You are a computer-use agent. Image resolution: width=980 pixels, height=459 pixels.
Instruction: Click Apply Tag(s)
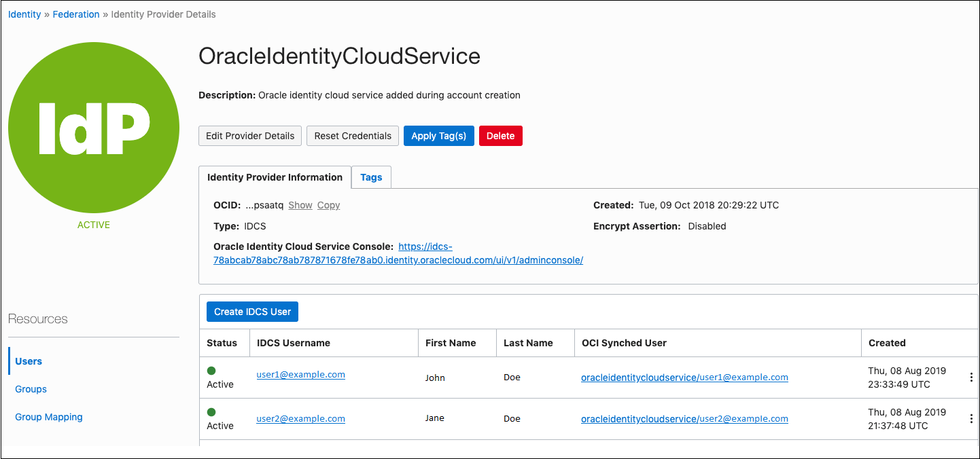(438, 135)
